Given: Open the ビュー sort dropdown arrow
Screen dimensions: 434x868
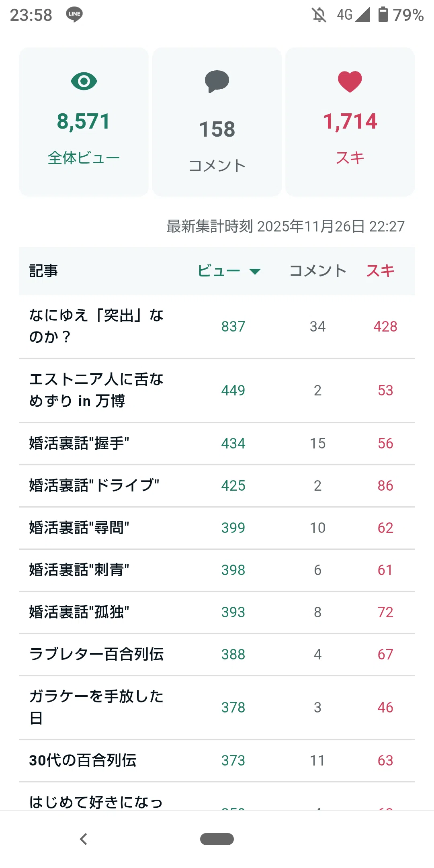Looking at the screenshot, I should (x=255, y=272).
